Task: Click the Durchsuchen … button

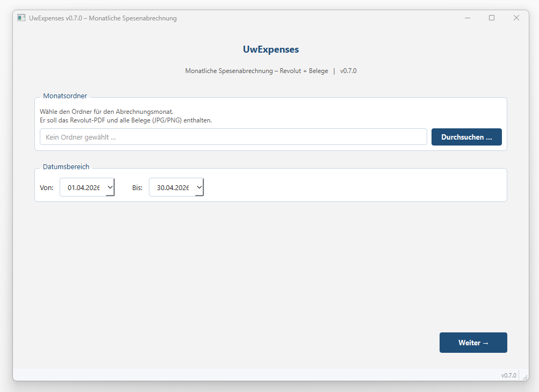Action: click(x=466, y=137)
